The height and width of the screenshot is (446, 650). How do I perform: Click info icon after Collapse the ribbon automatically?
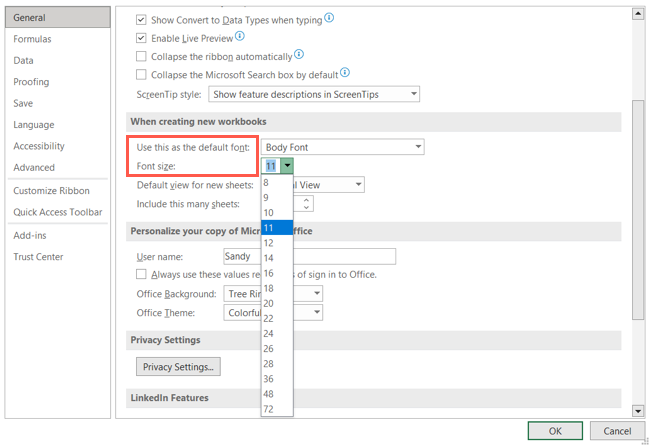click(x=300, y=55)
